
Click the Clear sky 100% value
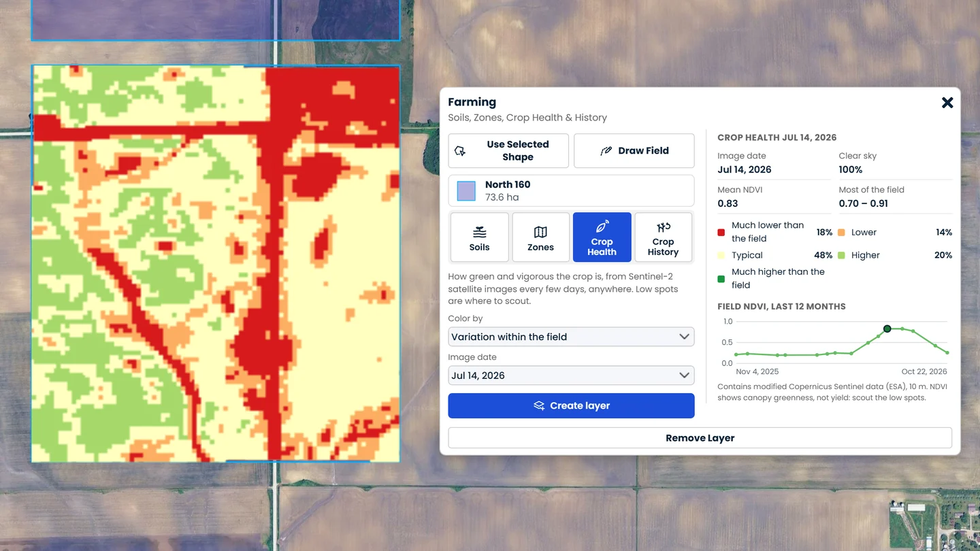click(x=851, y=169)
